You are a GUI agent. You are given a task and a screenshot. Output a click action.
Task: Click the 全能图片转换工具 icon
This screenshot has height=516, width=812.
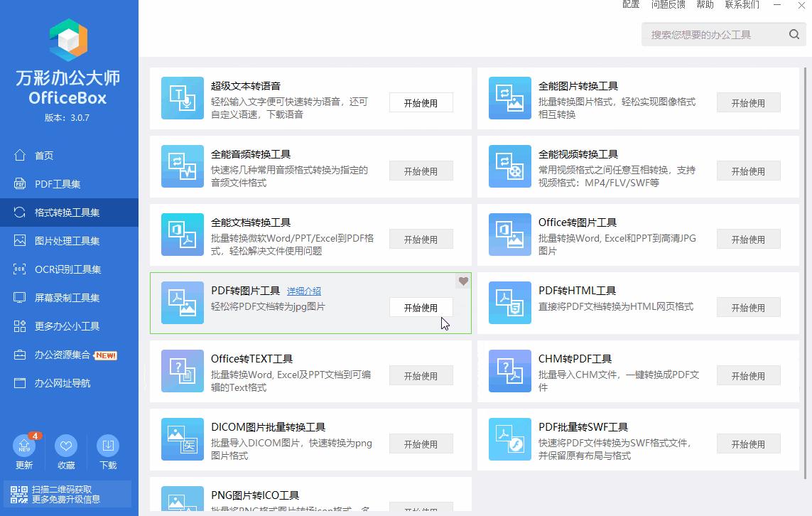pyautogui.click(x=509, y=98)
